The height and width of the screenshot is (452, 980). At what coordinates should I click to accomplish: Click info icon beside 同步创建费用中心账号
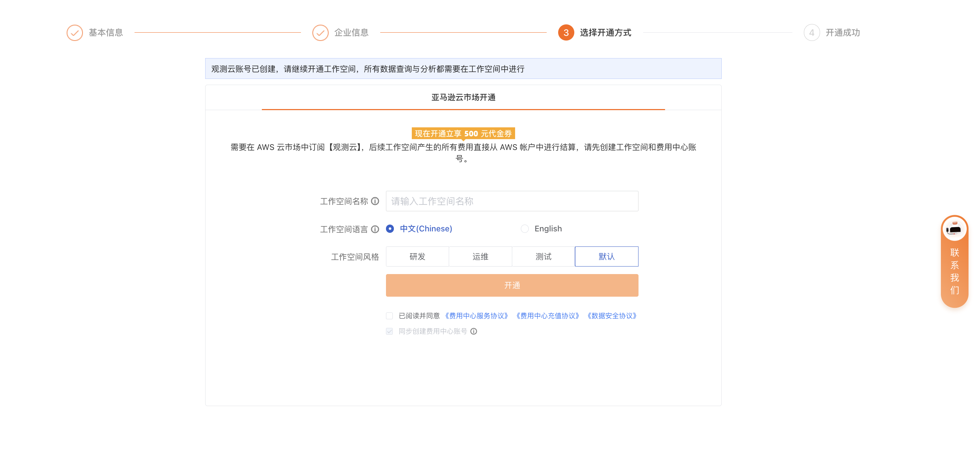point(473,331)
